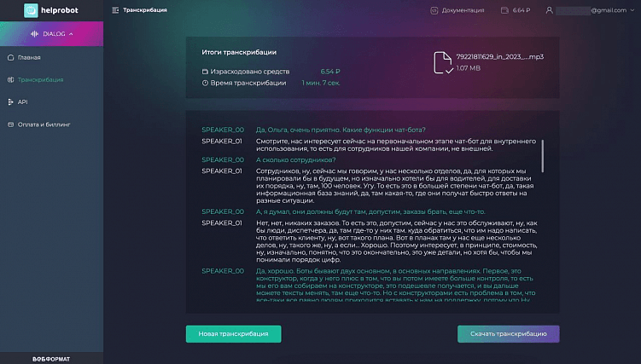Viewport: 641px width, 364px height.
Task: Click the transcript scrollbar thumb
Action: coord(543,156)
